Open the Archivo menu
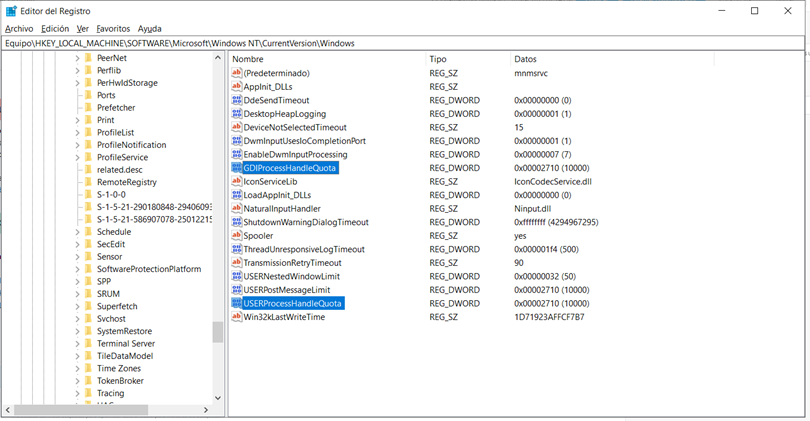The image size is (810, 421). [19, 29]
